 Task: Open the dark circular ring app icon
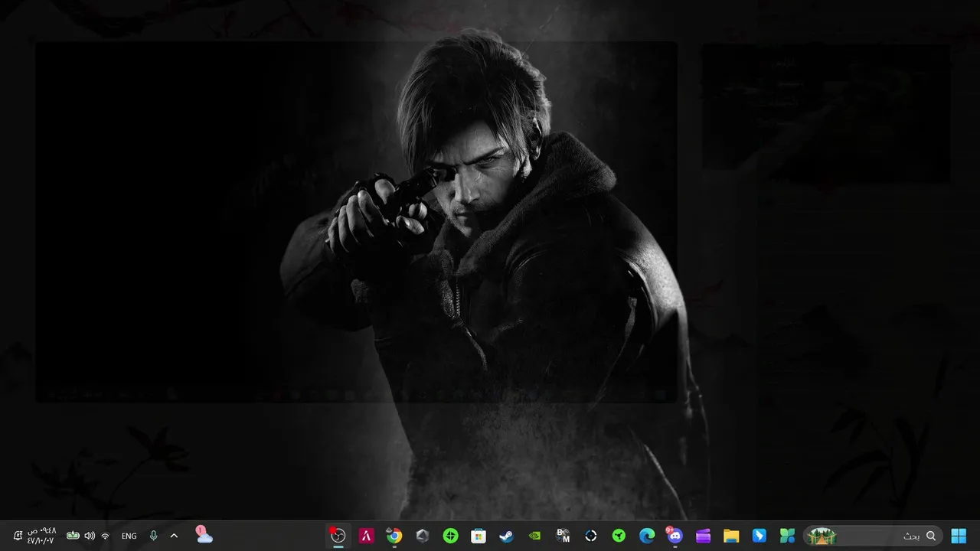(x=591, y=536)
